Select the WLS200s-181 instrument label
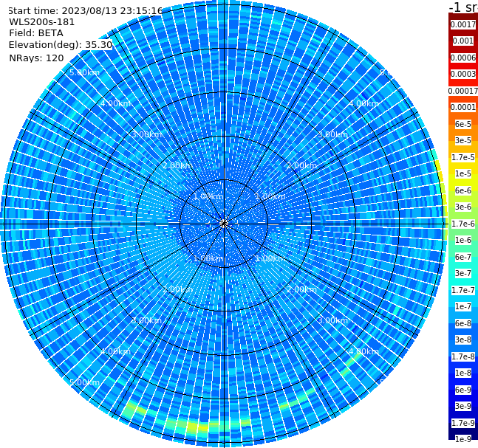Image resolution: width=478 pixels, height=448 pixels. (42, 22)
